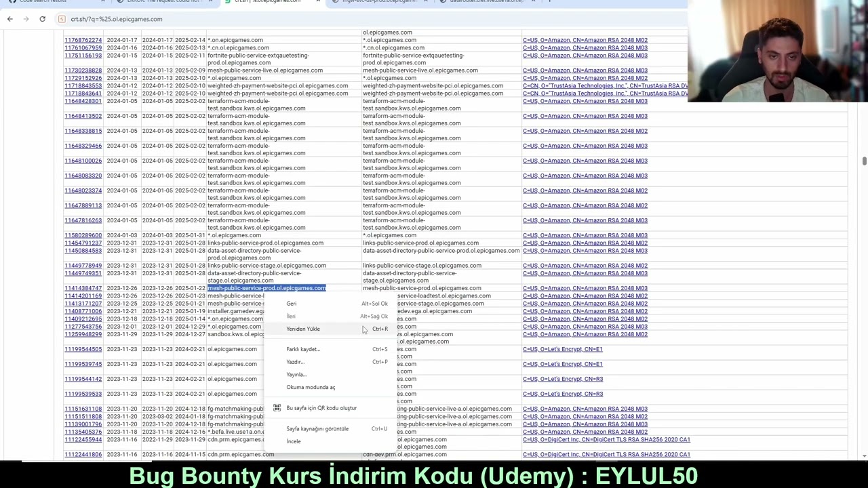Open certificate ID 11408771006
This screenshot has height=488, width=868.
coord(83,311)
